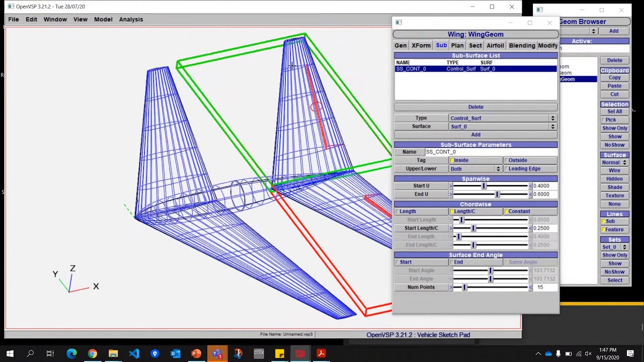Image resolution: width=644 pixels, height=362 pixels.
Task: Toggle Feature lines in Geom Browser
Action: pos(615,230)
